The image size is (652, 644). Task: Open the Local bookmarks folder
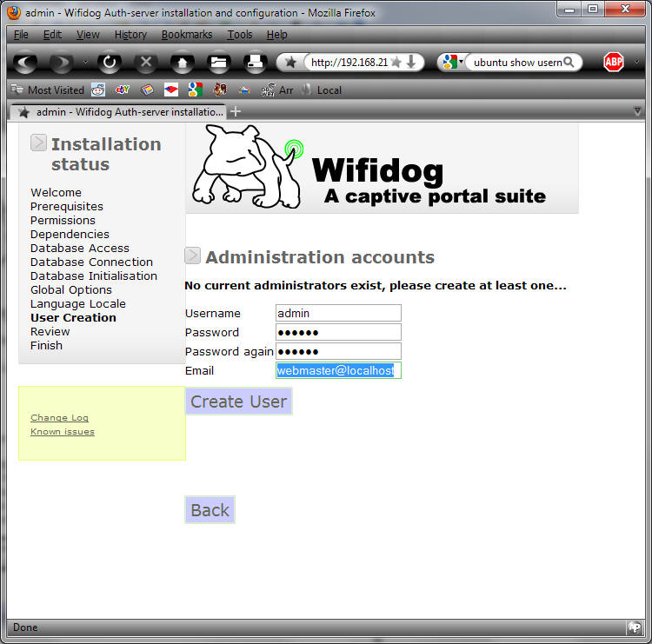[322, 90]
